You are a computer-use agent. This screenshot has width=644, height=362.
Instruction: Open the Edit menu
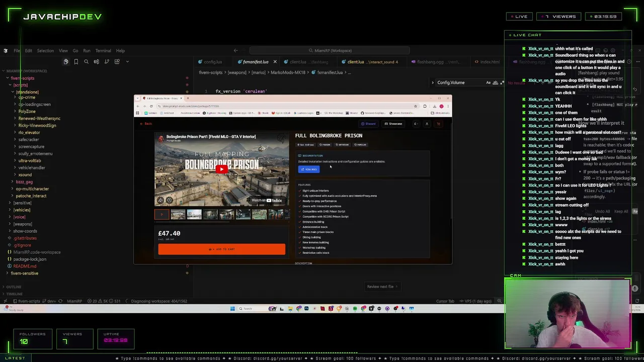click(x=28, y=50)
